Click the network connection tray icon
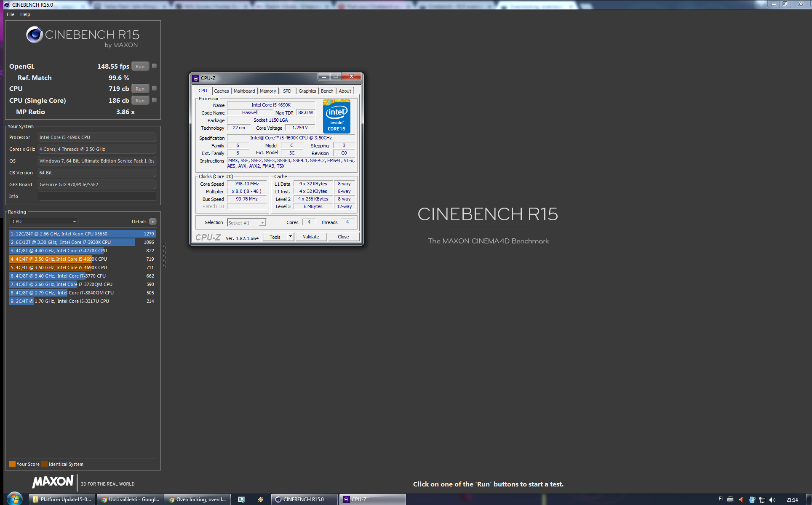This screenshot has height=505, width=812. pyautogui.click(x=762, y=500)
